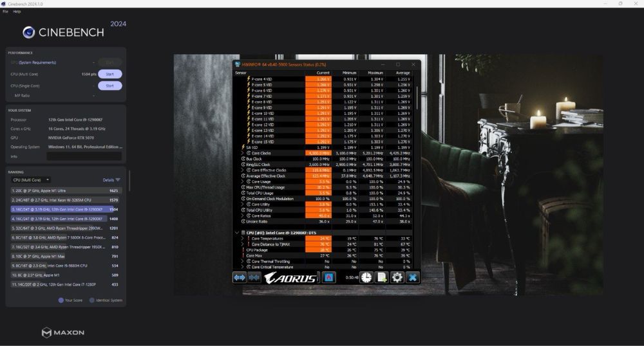Select the Intel Core i9-9880H ranking row

(x=65, y=266)
